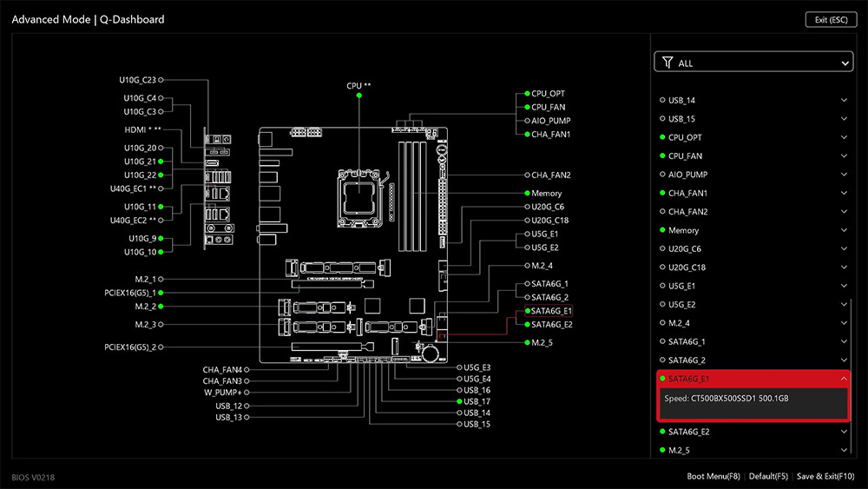Click the CPU green status dot
The image size is (868, 489).
click(x=359, y=96)
